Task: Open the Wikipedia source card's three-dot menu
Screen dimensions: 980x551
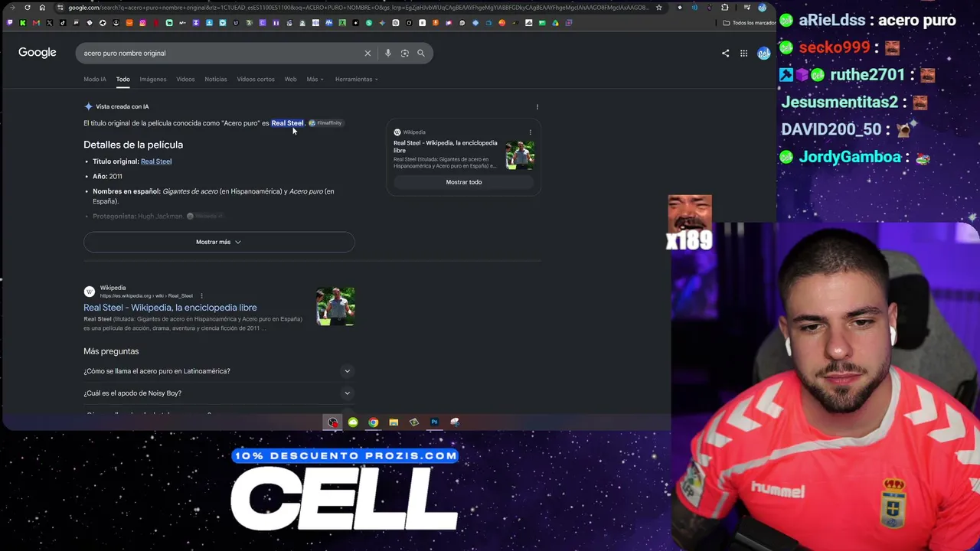Action: (x=530, y=132)
